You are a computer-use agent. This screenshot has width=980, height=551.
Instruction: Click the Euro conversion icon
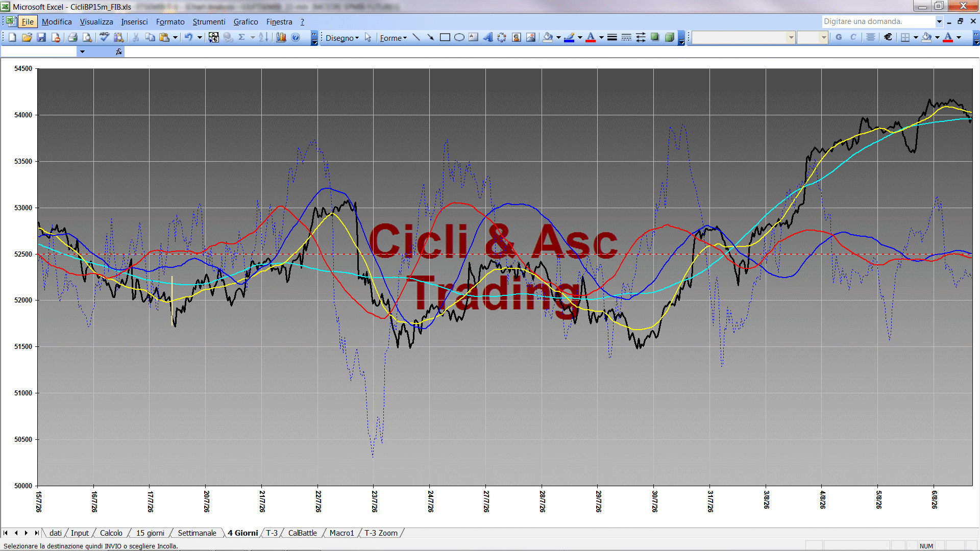(214, 37)
